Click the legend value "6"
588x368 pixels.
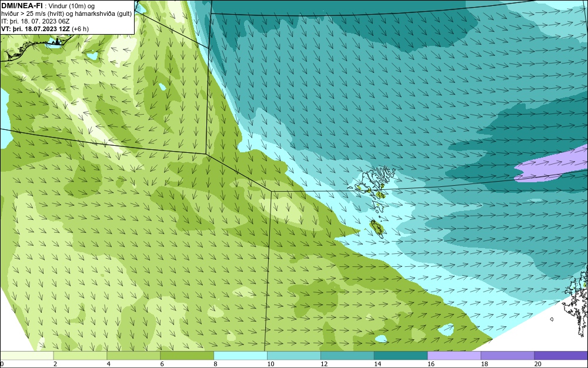(x=162, y=364)
